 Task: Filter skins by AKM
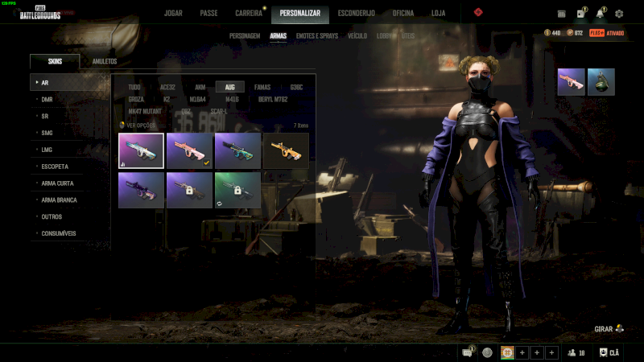point(200,87)
